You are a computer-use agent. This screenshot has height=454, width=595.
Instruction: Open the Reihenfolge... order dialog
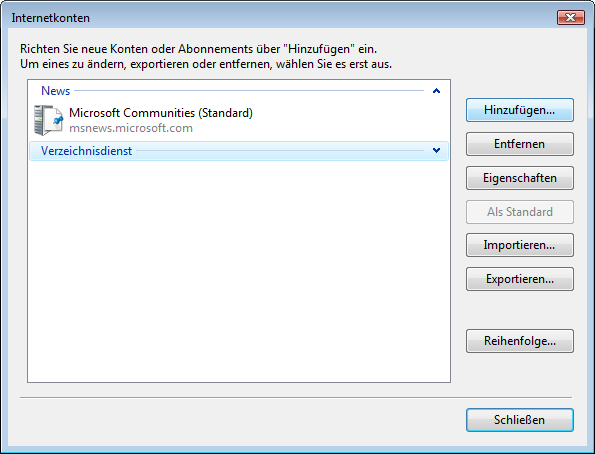519,341
